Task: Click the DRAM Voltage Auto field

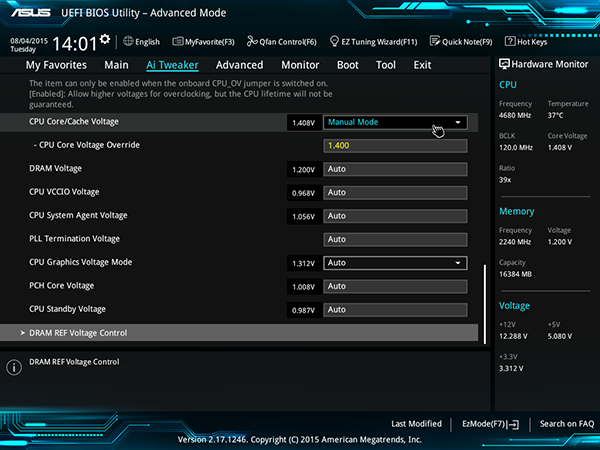Action: (x=395, y=169)
